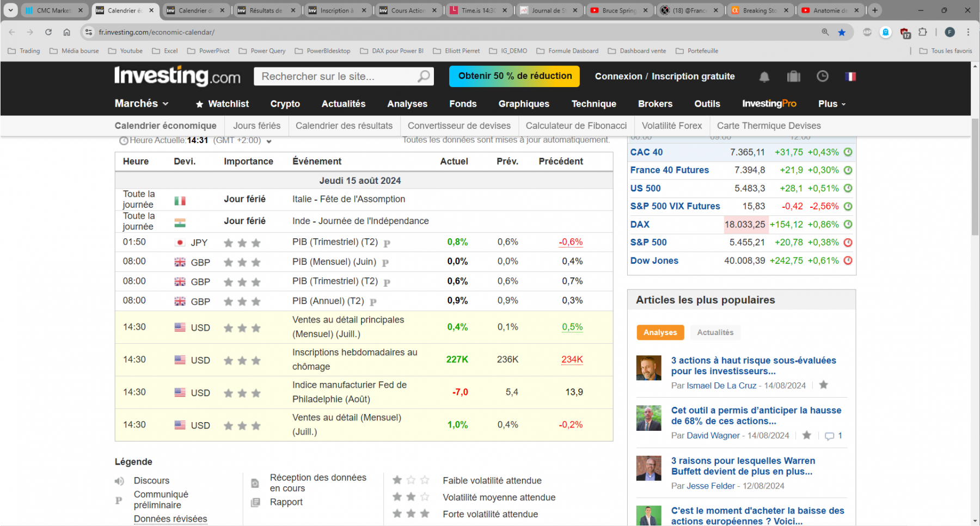Click the French flag language icon
980x526 pixels.
(x=850, y=77)
